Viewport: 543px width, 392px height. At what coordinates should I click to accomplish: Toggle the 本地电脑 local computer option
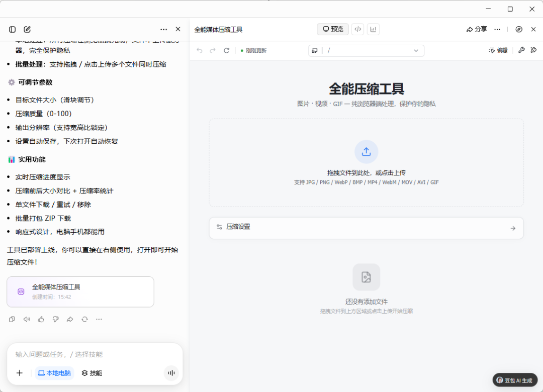[54, 373]
